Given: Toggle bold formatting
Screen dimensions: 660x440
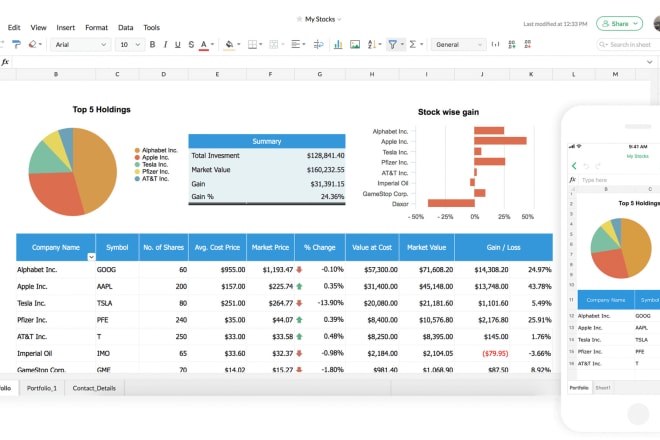Looking at the screenshot, I should (152, 44).
